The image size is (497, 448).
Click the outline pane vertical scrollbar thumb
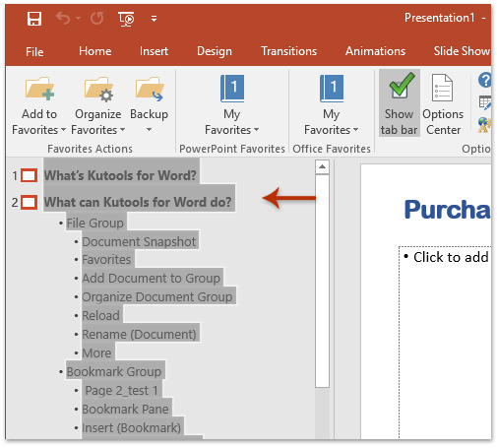[x=322, y=281]
